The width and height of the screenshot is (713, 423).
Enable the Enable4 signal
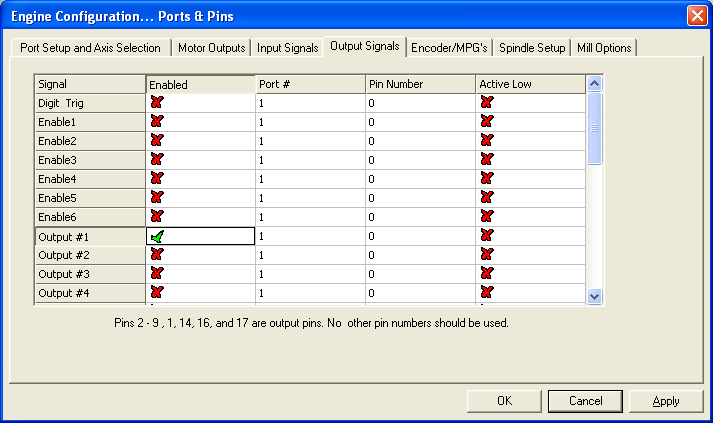point(157,178)
